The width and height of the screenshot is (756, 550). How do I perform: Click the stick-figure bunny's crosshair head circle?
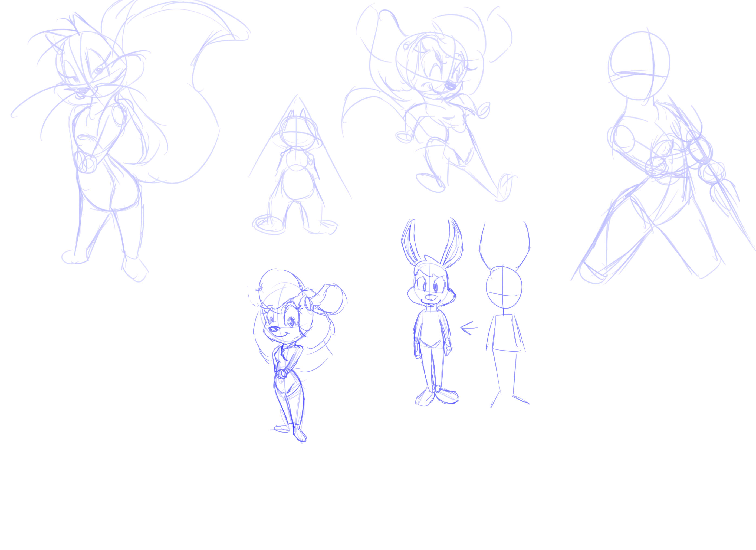point(504,287)
